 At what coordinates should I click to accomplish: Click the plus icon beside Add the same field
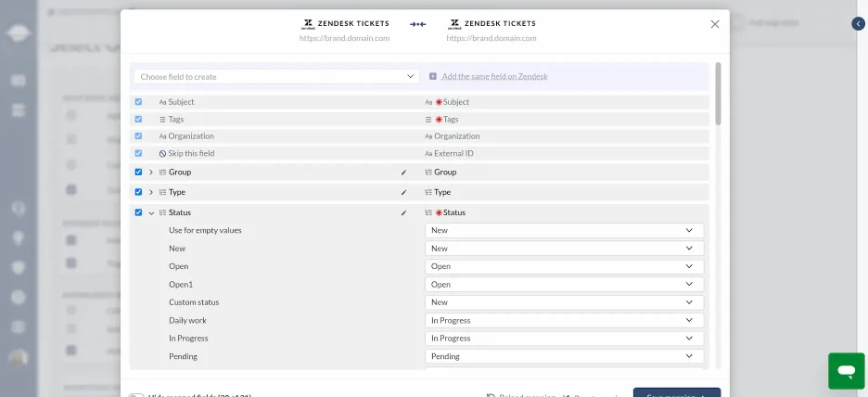433,76
